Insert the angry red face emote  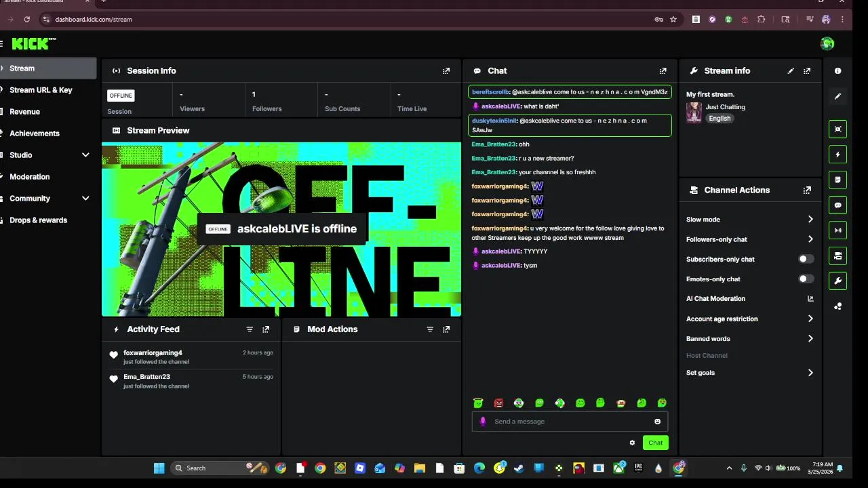pyautogui.click(x=499, y=403)
